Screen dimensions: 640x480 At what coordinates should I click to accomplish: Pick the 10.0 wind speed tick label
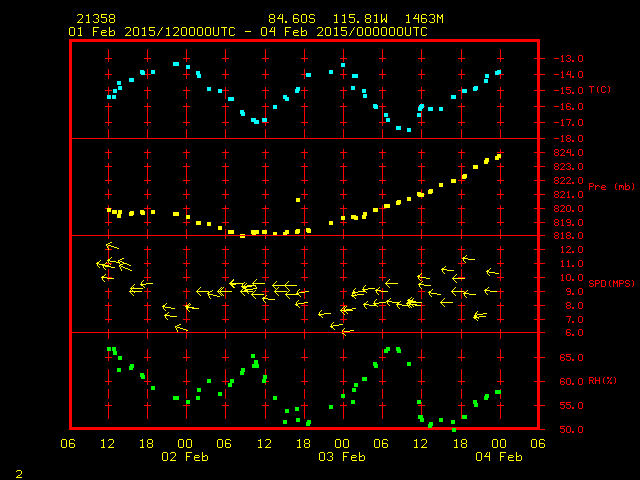pyautogui.click(x=571, y=278)
